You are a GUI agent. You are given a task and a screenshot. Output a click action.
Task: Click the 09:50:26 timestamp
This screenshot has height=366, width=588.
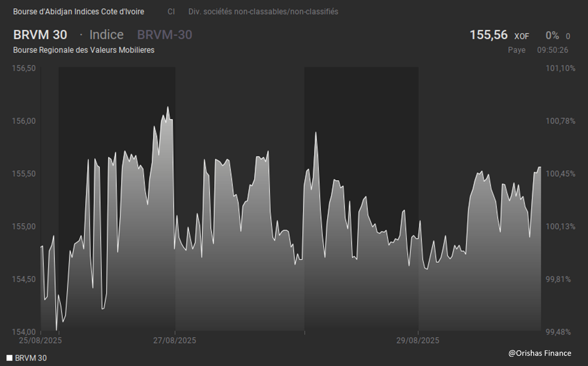[x=552, y=50]
